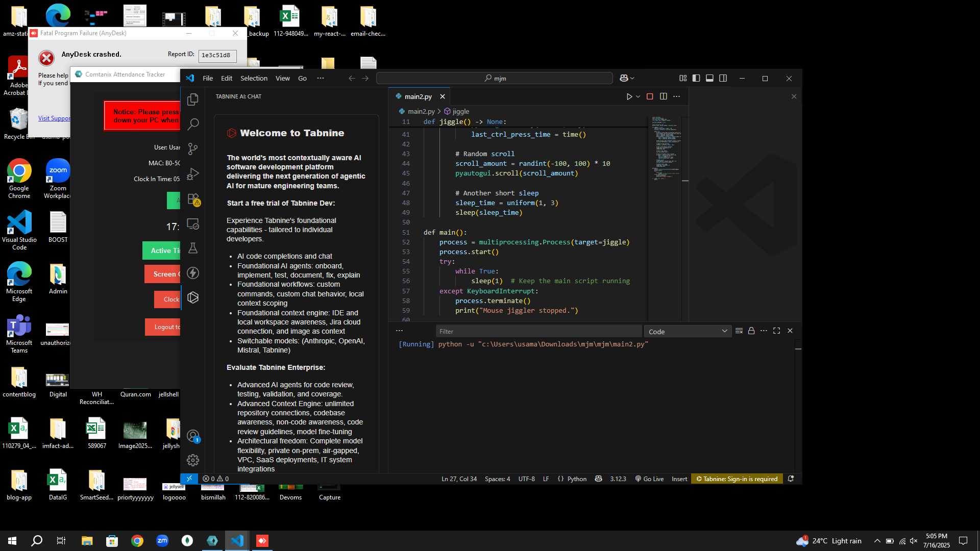Open the Remote Explorer view
This screenshot has width=980, height=551.
click(x=193, y=223)
